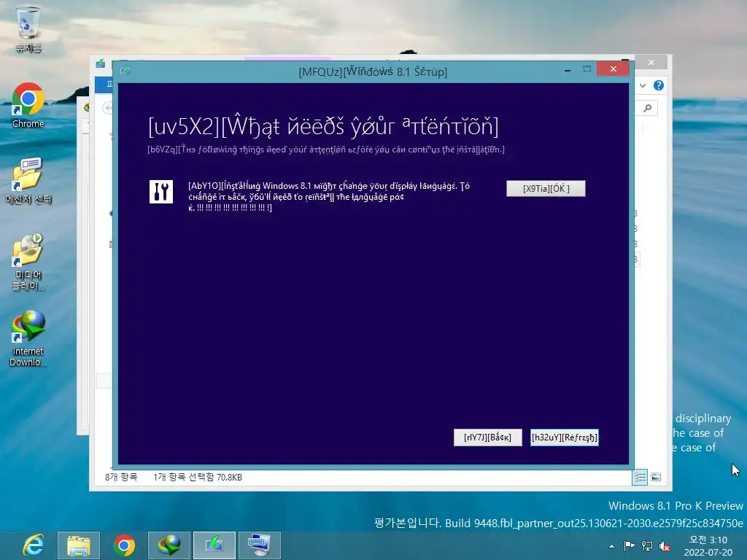Image resolution: width=747 pixels, height=560 pixels.
Task: Select the Internet Download Manager desktop shortcut
Action: click(28, 338)
